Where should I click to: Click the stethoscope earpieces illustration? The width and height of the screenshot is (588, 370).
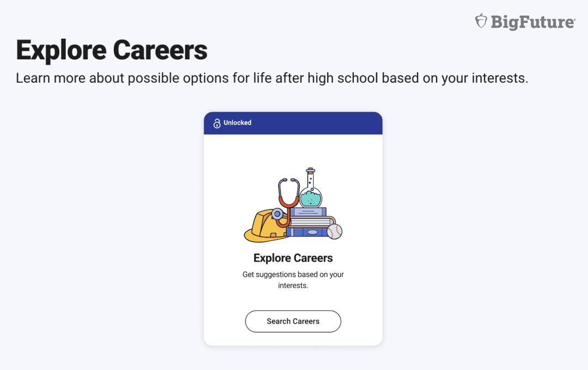pyautogui.click(x=289, y=181)
